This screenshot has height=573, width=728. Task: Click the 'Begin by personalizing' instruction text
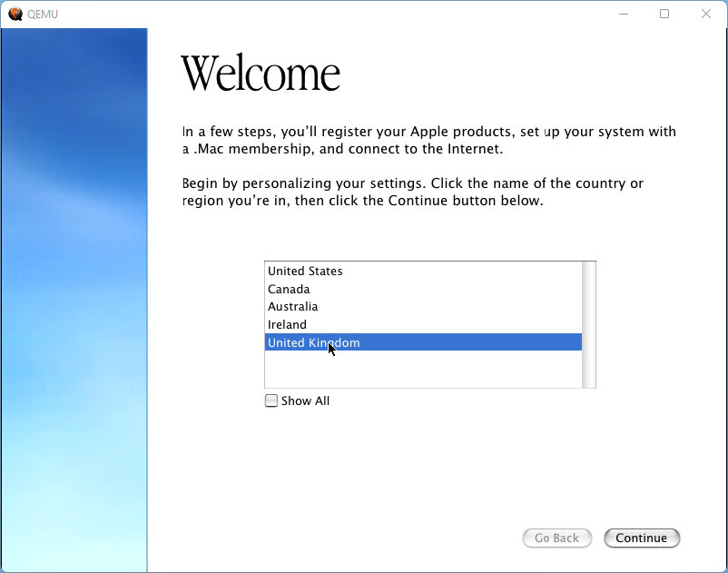[x=412, y=192]
